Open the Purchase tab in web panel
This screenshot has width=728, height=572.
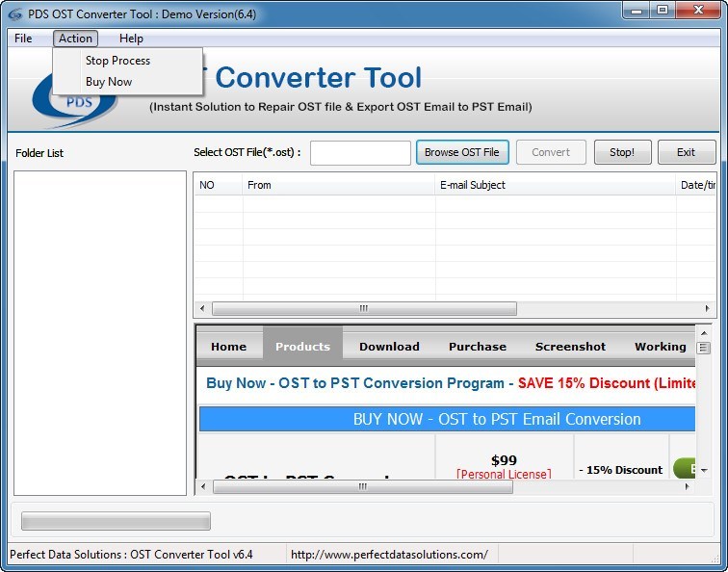pos(478,347)
